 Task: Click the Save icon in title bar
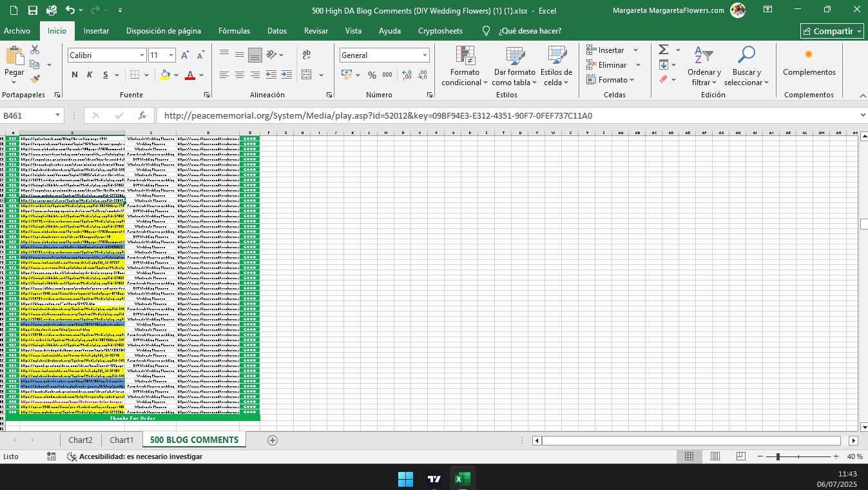[x=32, y=10]
